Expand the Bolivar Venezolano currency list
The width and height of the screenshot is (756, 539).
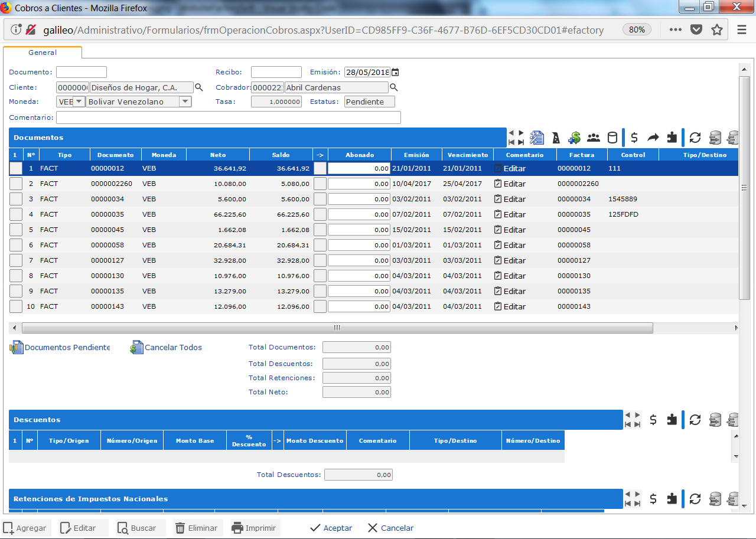click(185, 102)
